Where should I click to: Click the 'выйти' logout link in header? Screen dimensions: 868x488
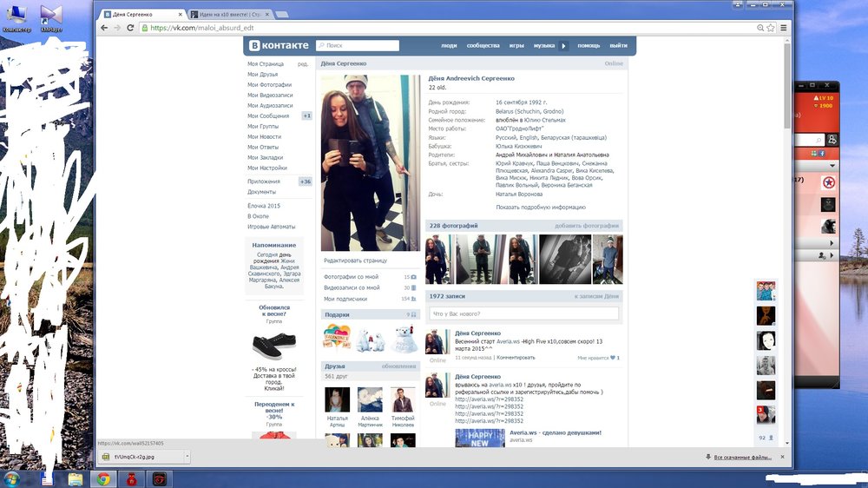[x=618, y=46]
